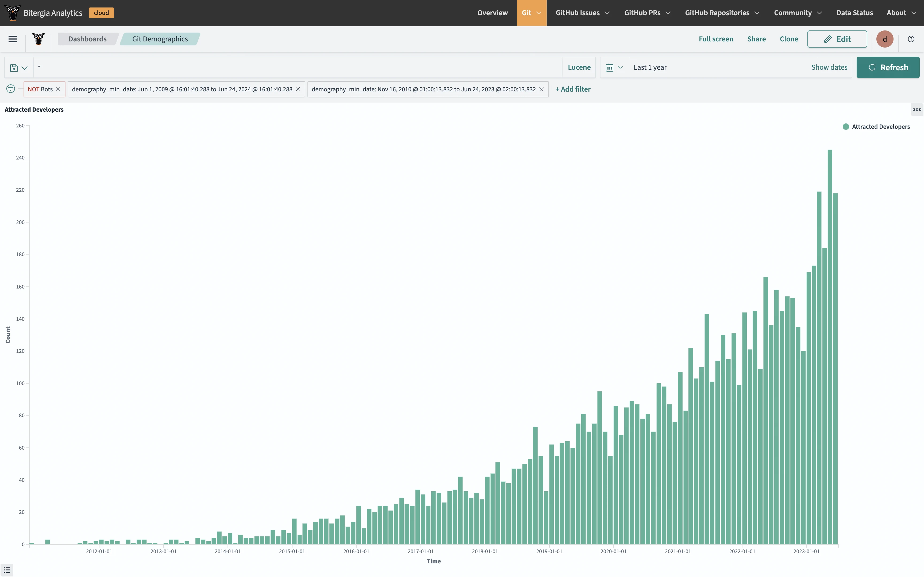Viewport: 924px width, 577px height.
Task: Click the Lucene query input field
Action: [267, 67]
